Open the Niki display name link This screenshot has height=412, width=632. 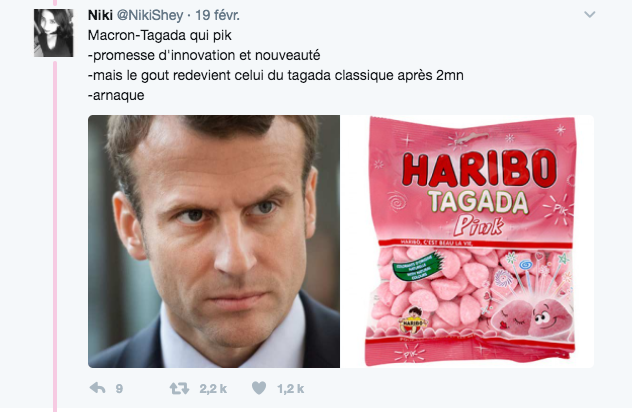[100, 15]
